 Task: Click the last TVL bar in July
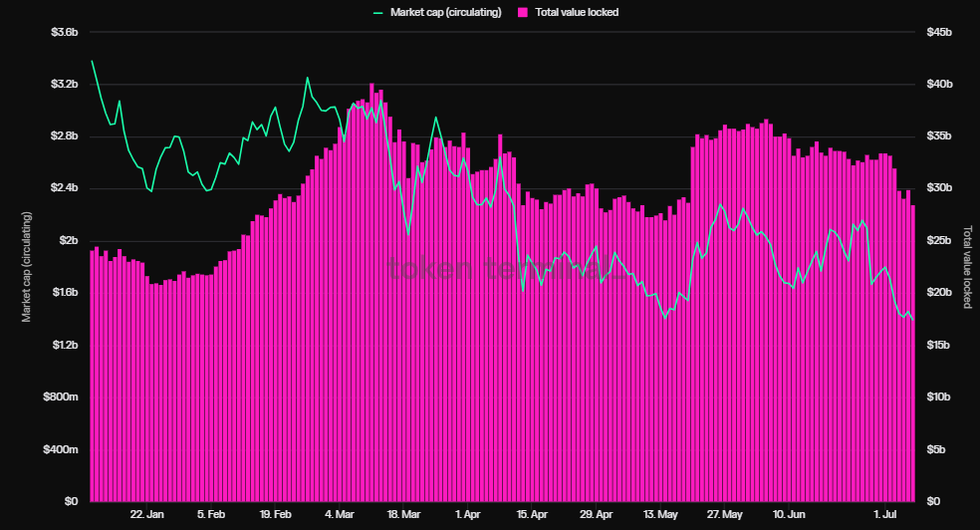pos(912,353)
